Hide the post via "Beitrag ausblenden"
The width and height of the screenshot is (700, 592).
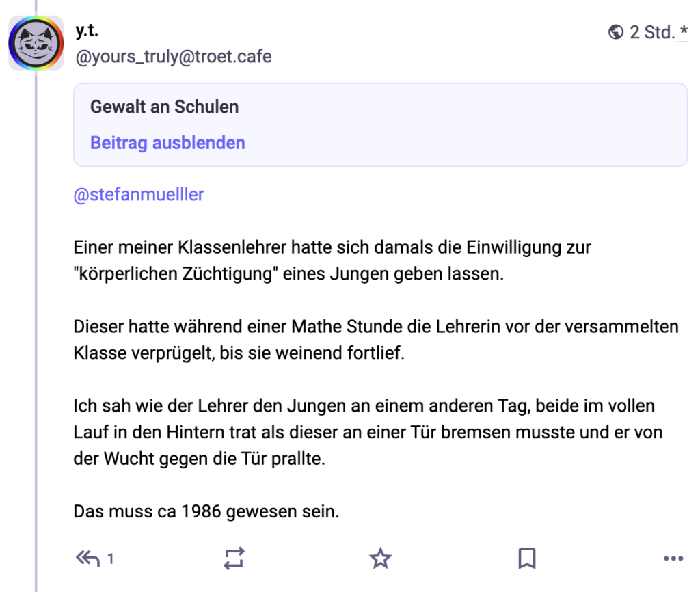tap(167, 142)
